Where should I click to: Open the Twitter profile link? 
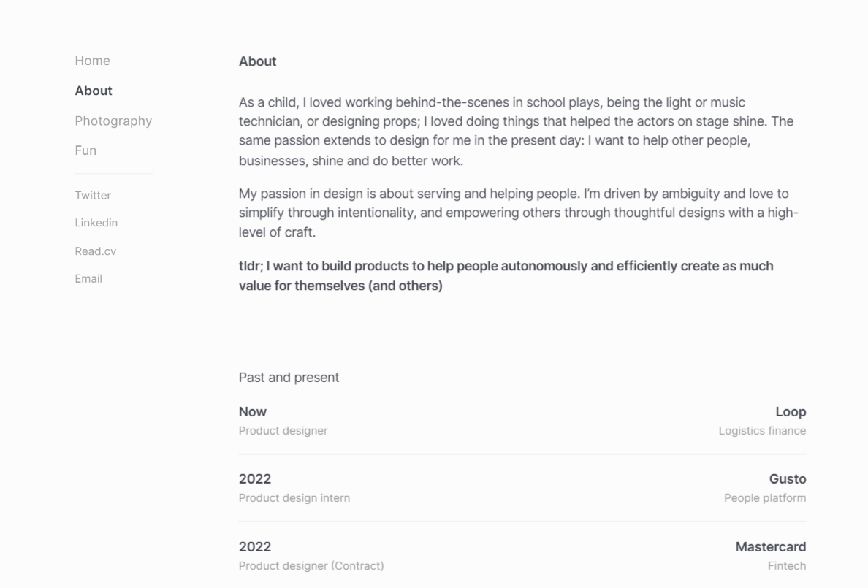(93, 195)
